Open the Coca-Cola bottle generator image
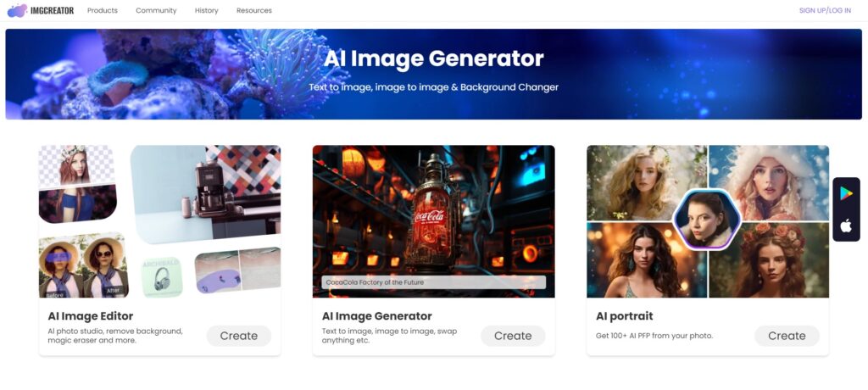The height and width of the screenshot is (390, 868). point(433,221)
